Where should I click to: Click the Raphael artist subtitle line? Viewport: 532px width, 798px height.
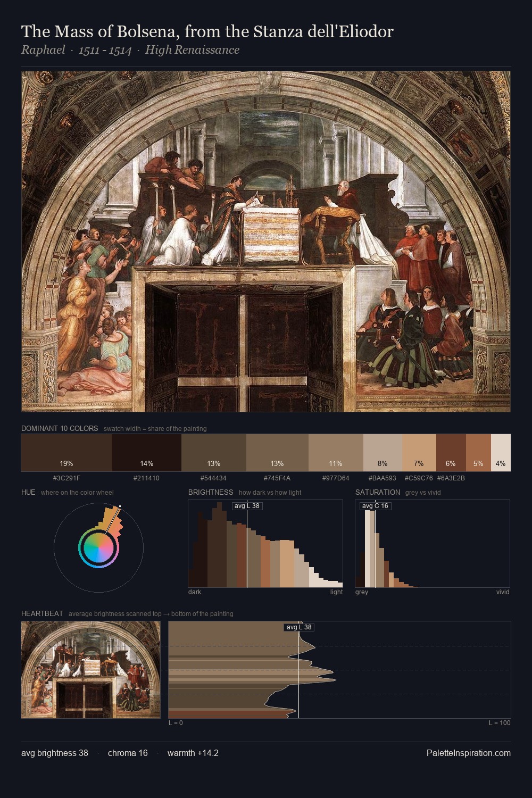coord(130,50)
